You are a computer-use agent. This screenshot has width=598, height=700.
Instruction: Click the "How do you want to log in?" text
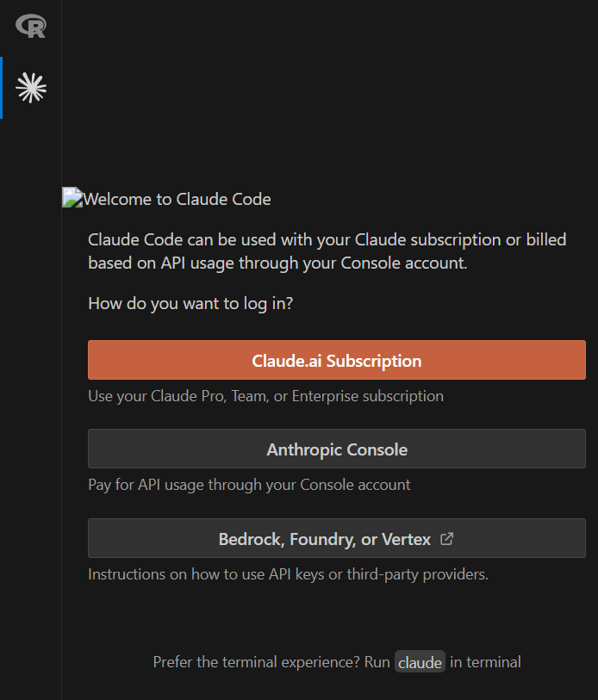[190, 304]
